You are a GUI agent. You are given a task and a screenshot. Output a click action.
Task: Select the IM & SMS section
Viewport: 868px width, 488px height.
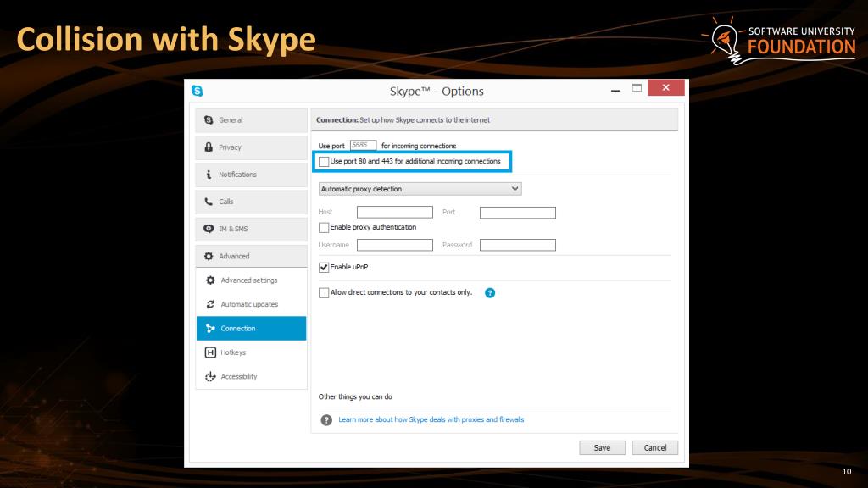point(251,229)
